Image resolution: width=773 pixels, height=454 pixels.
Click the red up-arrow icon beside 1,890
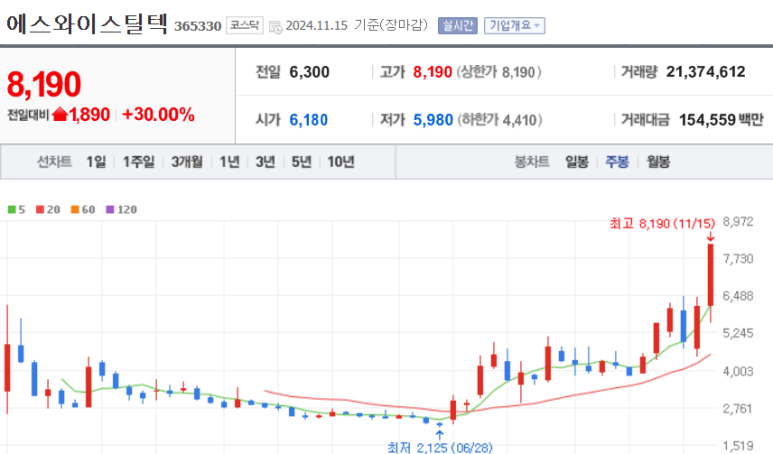click(60, 114)
